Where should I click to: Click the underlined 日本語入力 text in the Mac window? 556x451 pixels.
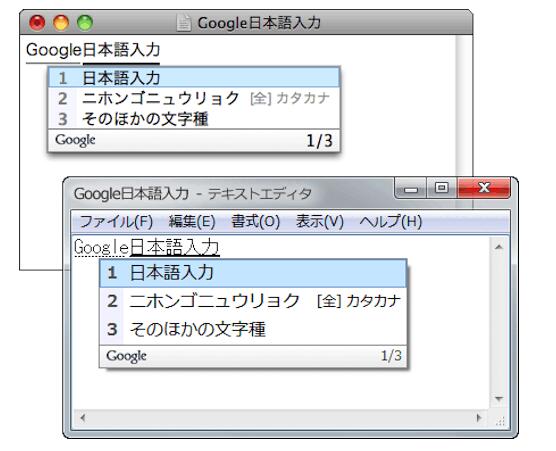tap(121, 50)
